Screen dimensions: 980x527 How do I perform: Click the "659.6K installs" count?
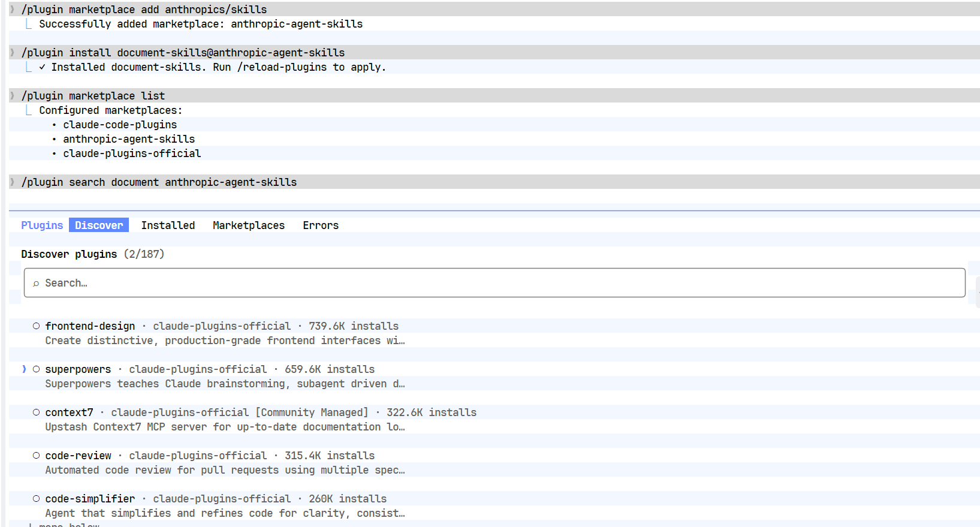pyautogui.click(x=330, y=369)
